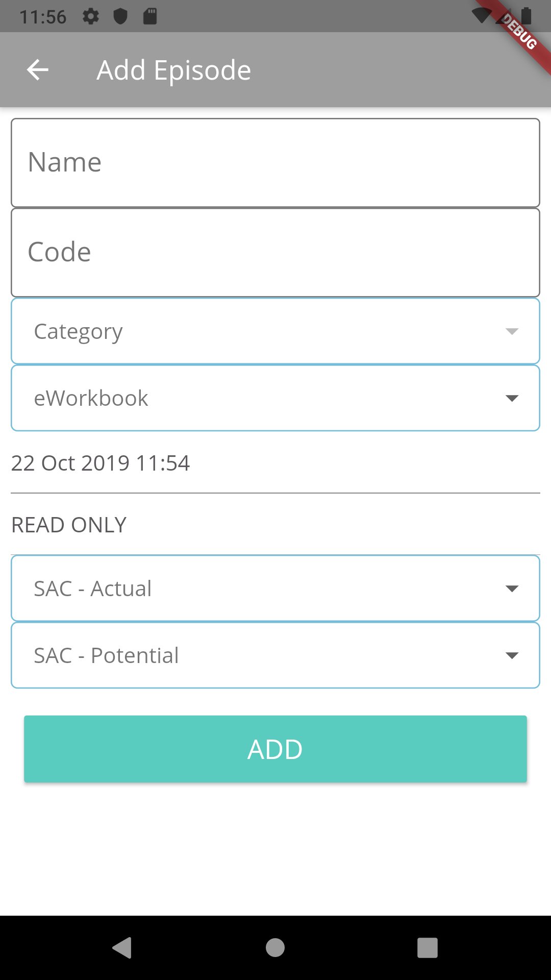Click the 11:56 status bar clock

43,17
